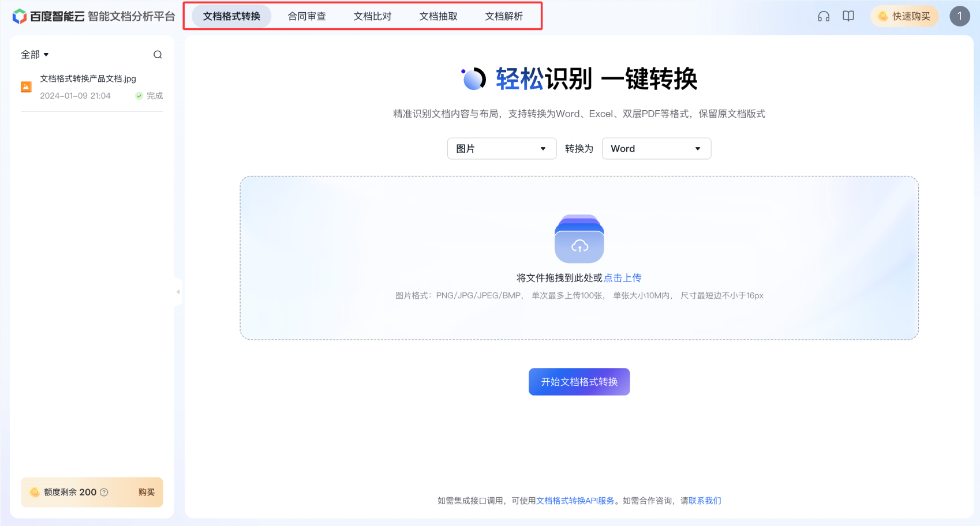Screen dimensions: 980x526
Task: Expand the 全部 filter dropdown
Action: pyautogui.click(x=35, y=55)
